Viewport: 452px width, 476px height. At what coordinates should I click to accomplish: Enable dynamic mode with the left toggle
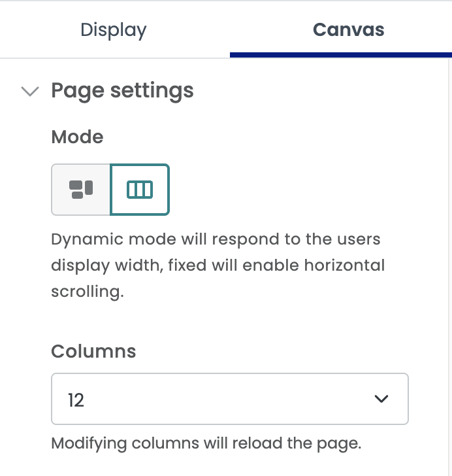81,190
